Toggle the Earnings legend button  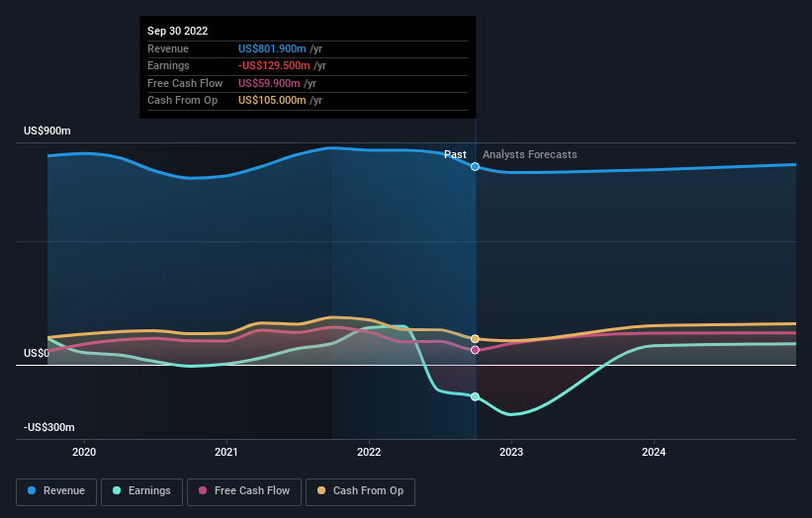pos(141,491)
